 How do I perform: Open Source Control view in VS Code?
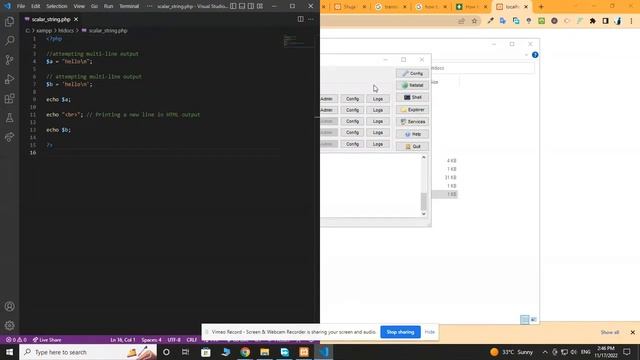click(x=9, y=60)
